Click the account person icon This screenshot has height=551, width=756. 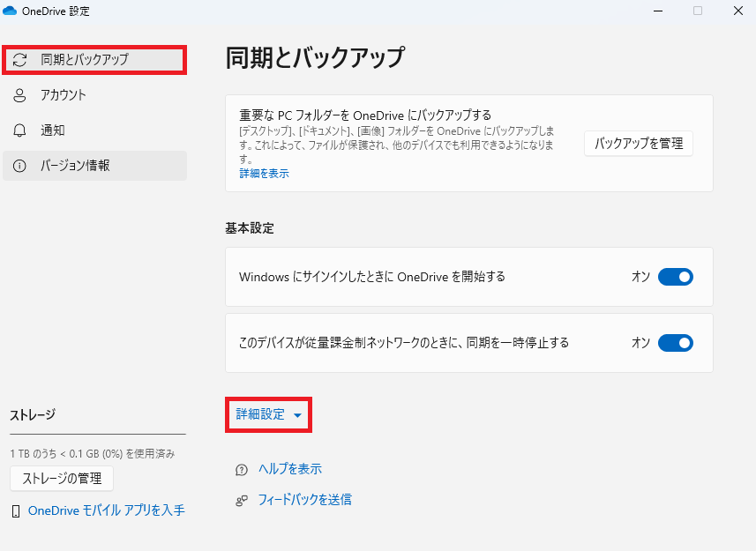coord(19,95)
